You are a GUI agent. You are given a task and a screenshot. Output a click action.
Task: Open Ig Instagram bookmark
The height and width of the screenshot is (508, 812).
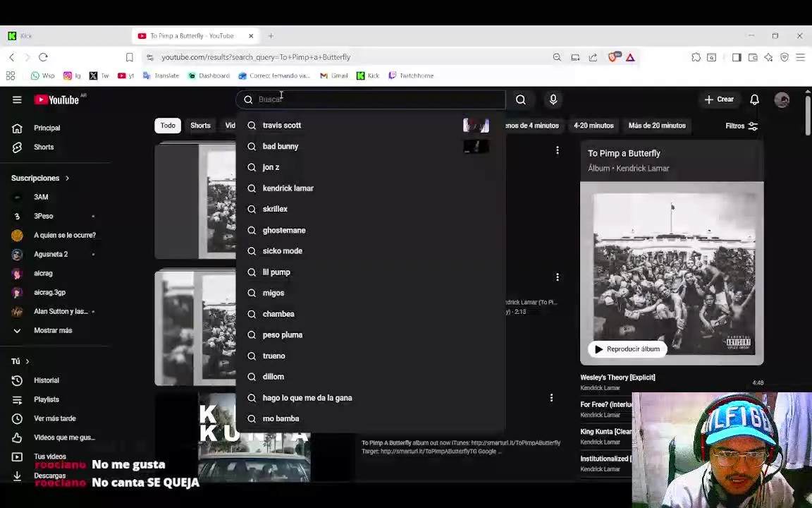point(72,75)
